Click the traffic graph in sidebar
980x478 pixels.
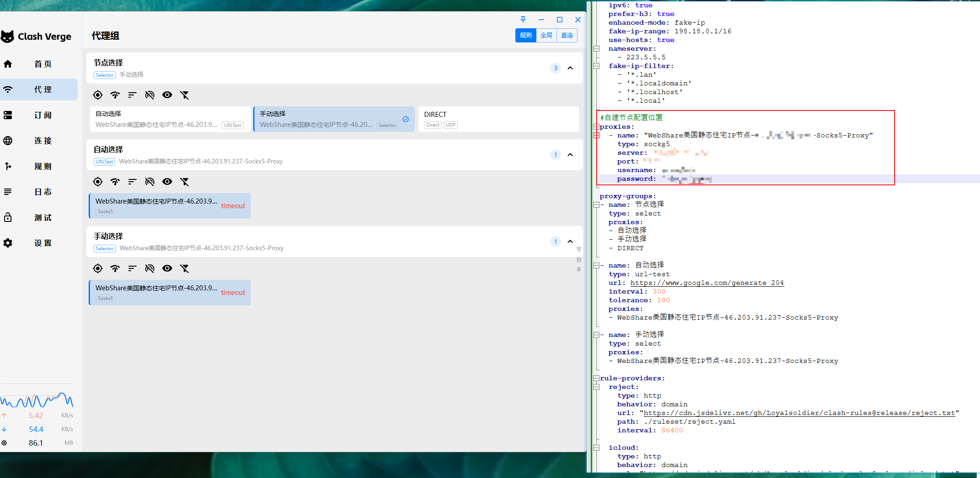click(x=37, y=399)
